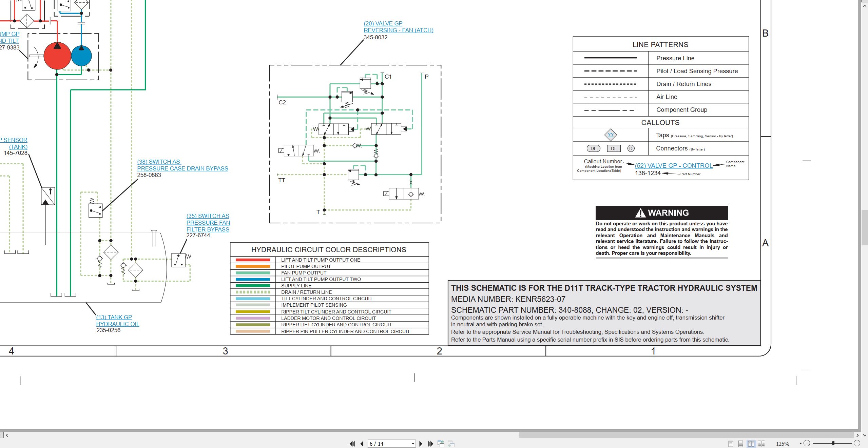
Task: Click the Pilot / Load Sensing Pressure label
Action: [x=697, y=71]
